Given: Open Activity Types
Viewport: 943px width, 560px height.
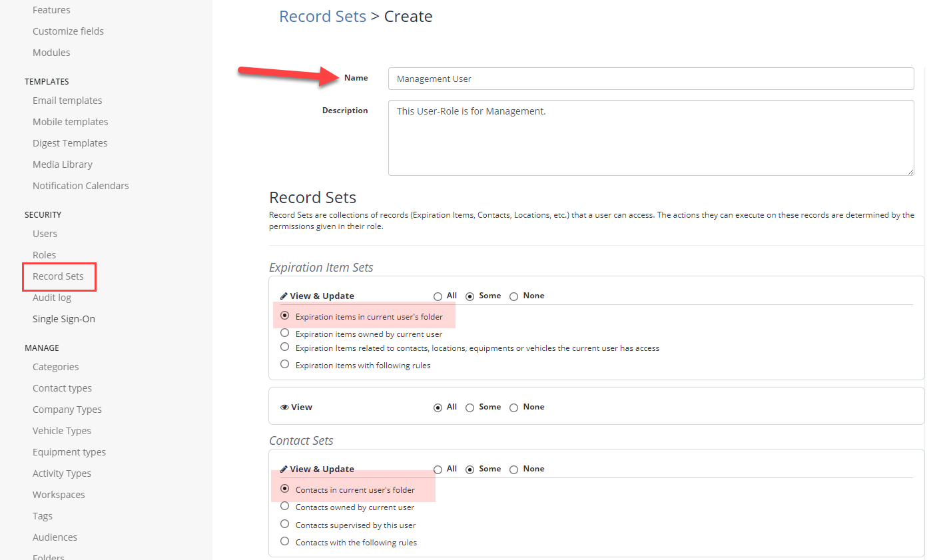Looking at the screenshot, I should click(x=62, y=473).
